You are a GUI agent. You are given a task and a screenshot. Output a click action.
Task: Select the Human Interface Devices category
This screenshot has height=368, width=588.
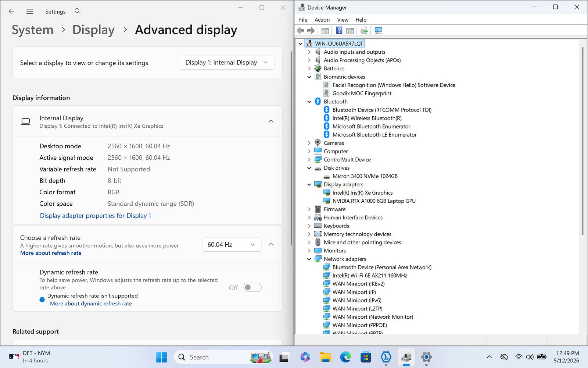click(x=353, y=218)
